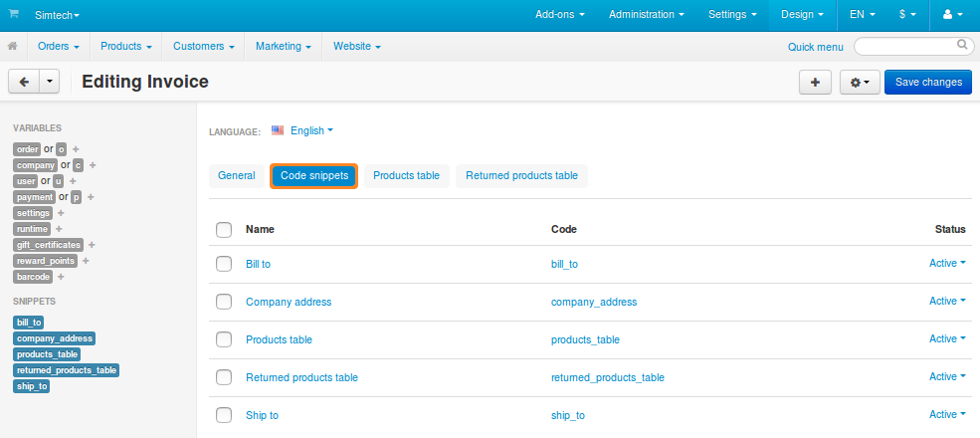Image resolution: width=980 pixels, height=438 pixels.
Task: Open the dropdown beside back arrow
Action: 50,82
